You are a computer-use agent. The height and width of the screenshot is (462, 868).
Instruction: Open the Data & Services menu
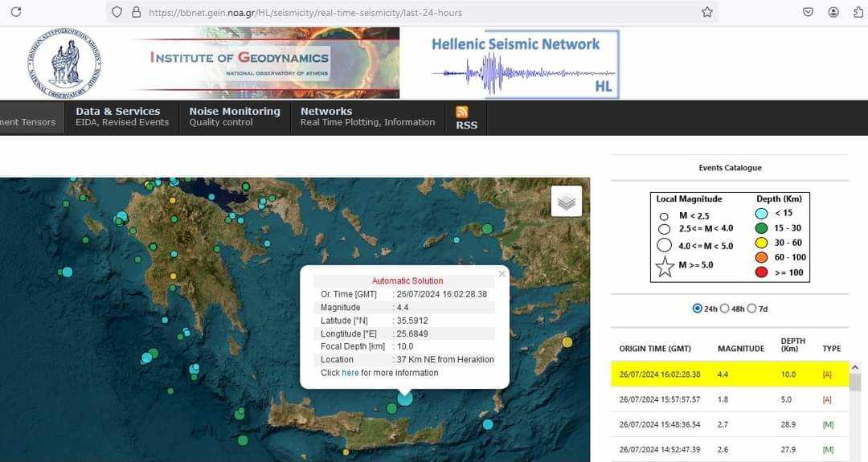click(122, 117)
